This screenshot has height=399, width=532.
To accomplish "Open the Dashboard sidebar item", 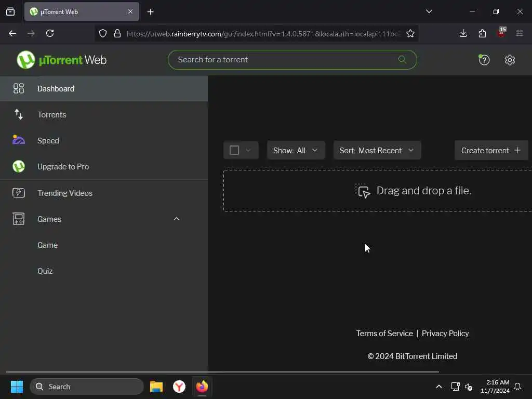I will pos(103,88).
